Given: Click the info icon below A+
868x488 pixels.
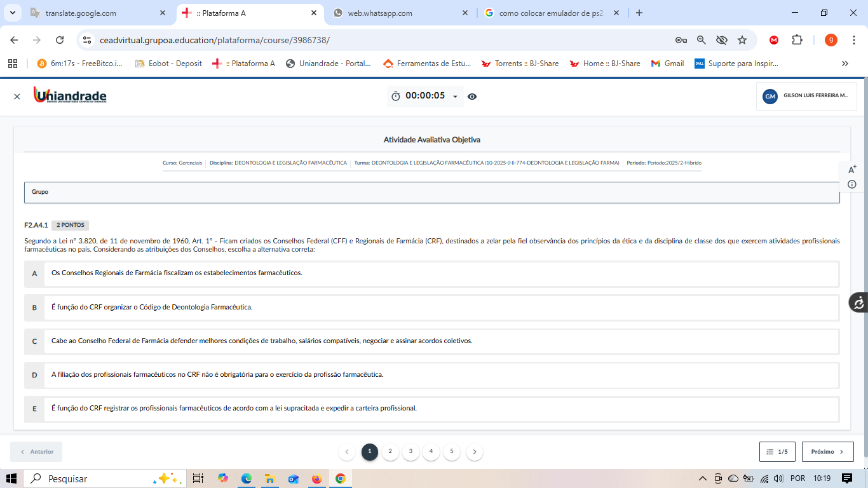Looking at the screenshot, I should (852, 184).
